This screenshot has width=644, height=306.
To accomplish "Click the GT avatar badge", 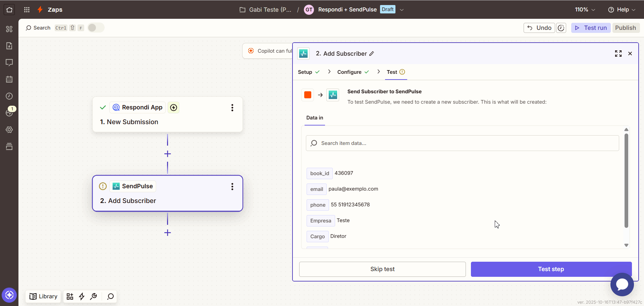I will coord(309,10).
